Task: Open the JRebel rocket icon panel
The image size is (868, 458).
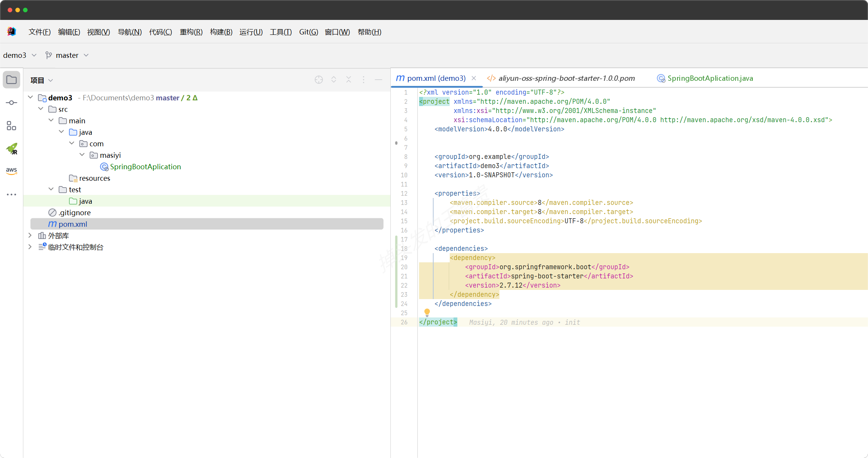Action: (11, 149)
